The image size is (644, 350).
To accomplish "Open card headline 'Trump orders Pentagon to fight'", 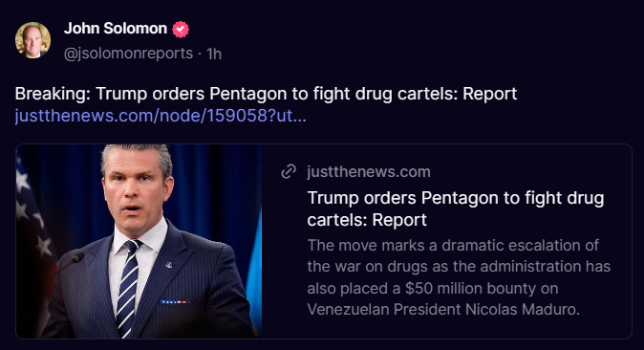I will (456, 208).
